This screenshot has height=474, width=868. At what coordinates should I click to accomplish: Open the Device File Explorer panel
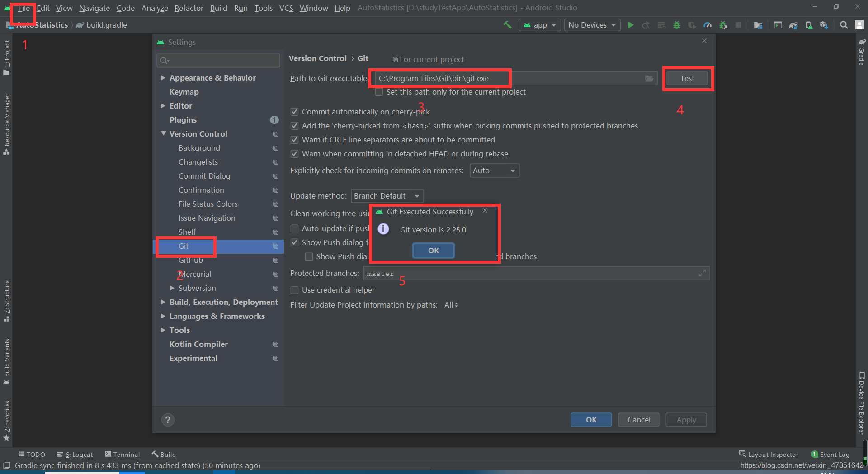tap(862, 403)
